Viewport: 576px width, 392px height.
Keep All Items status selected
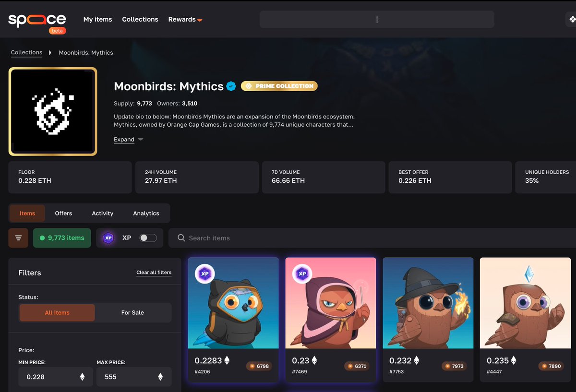click(x=57, y=312)
